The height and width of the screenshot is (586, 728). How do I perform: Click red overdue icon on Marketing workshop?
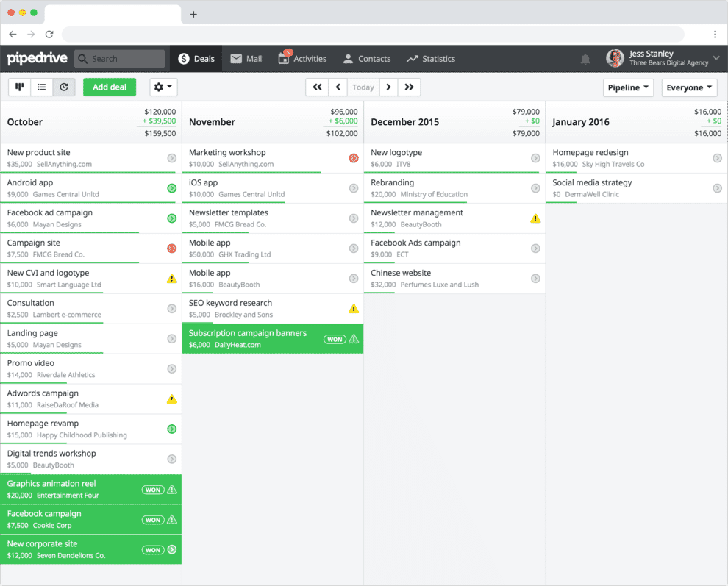(x=354, y=158)
